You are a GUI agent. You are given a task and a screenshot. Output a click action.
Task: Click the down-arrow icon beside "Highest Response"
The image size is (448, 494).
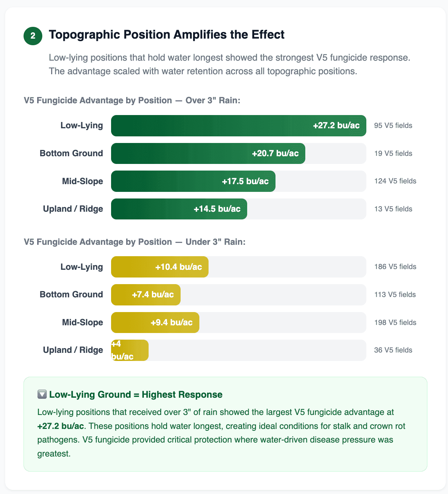click(x=42, y=394)
